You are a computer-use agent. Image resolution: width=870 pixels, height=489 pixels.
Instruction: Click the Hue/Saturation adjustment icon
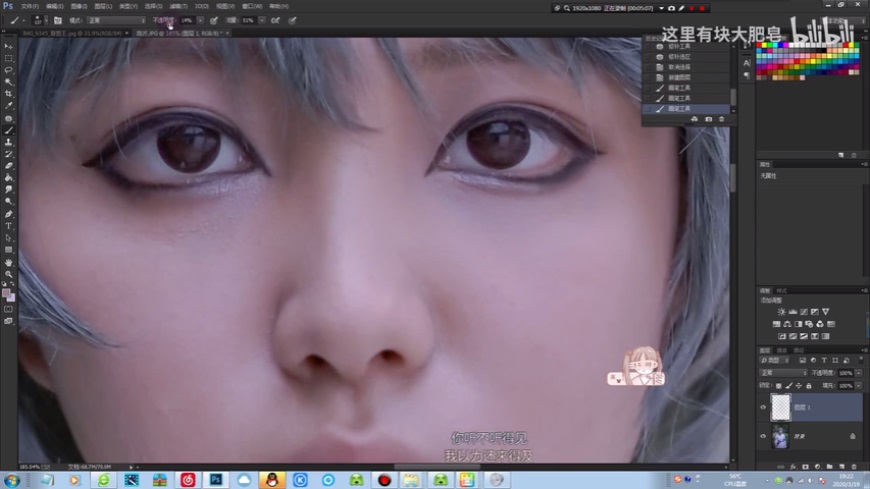776,324
